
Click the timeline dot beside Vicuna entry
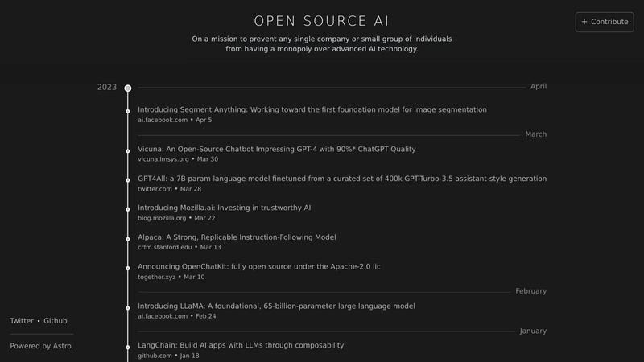[x=128, y=151]
